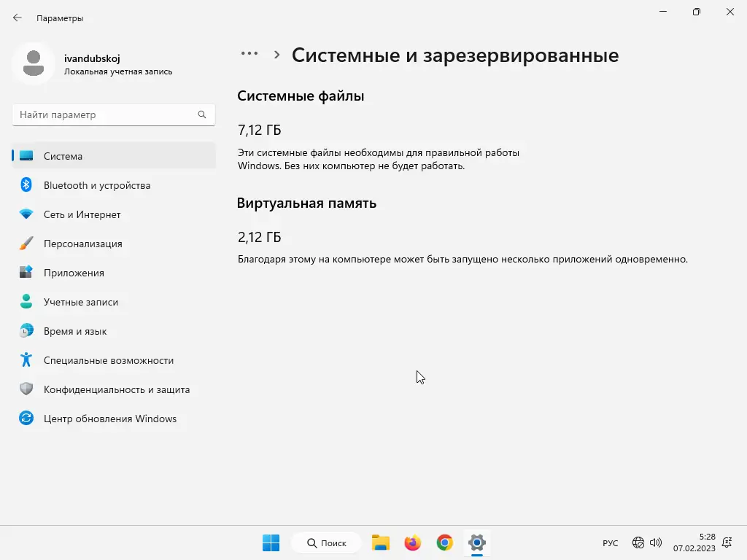This screenshot has height=560, width=747.
Task: Click the РУС language indicator in the tray
Action: 610,542
